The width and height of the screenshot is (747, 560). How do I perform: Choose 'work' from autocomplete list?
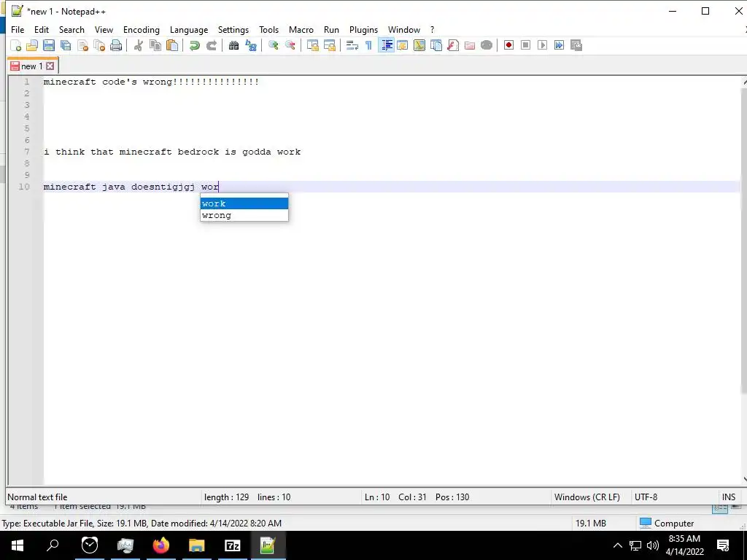(x=244, y=203)
